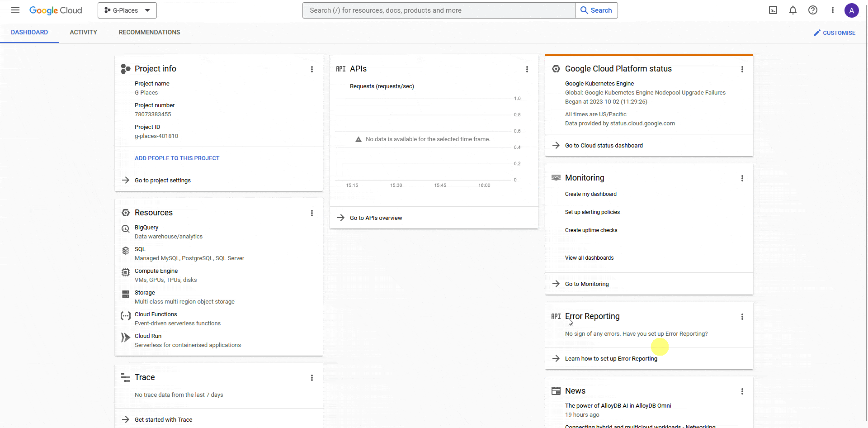Click the News header icon

tap(556, 391)
